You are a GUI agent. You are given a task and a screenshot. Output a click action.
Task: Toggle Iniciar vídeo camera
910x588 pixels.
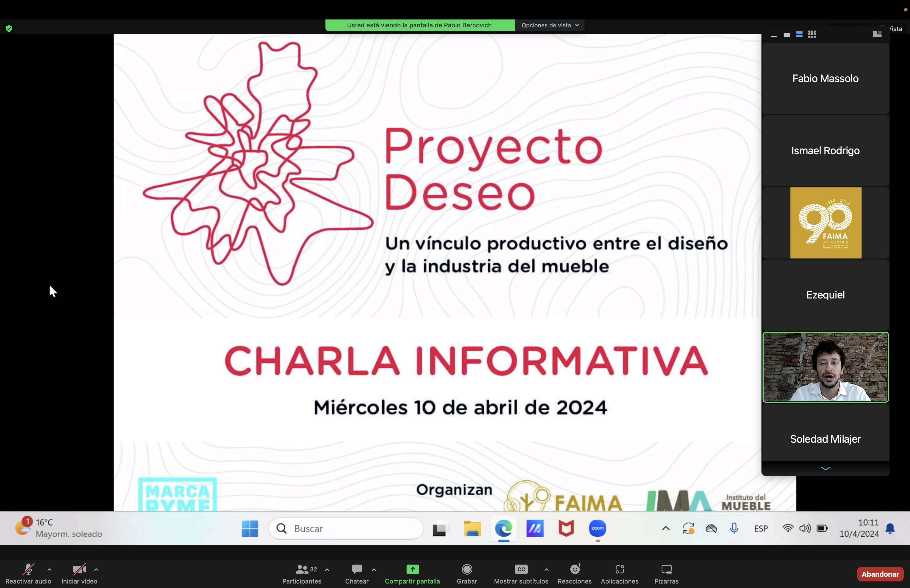[79, 569]
